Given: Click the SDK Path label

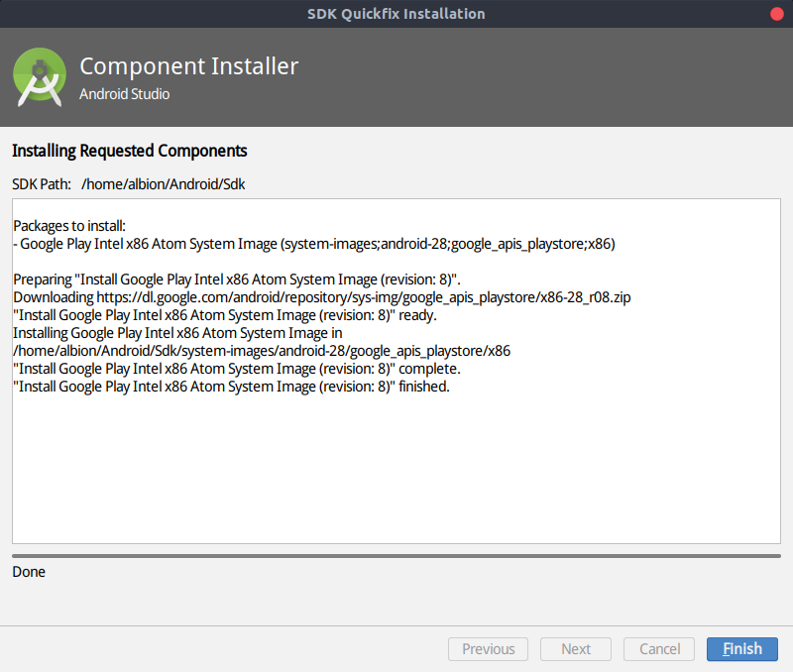Looking at the screenshot, I should point(42,184).
